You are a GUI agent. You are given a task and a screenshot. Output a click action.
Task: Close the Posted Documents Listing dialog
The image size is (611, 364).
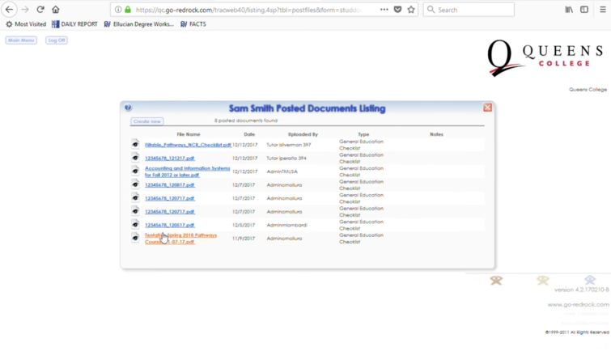click(x=487, y=108)
